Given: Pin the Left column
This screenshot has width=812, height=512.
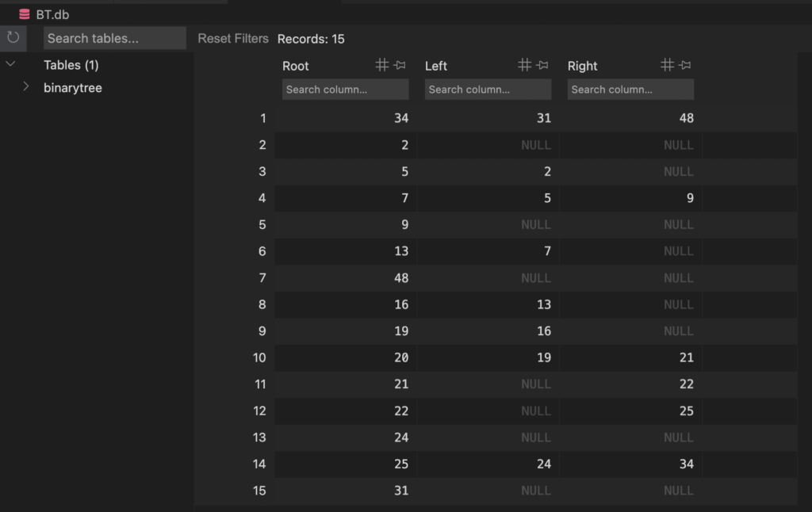Looking at the screenshot, I should (x=542, y=66).
